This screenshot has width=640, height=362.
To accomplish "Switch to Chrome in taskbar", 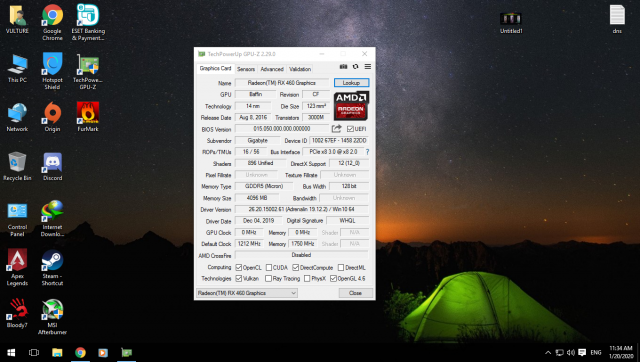I will point(80,352).
